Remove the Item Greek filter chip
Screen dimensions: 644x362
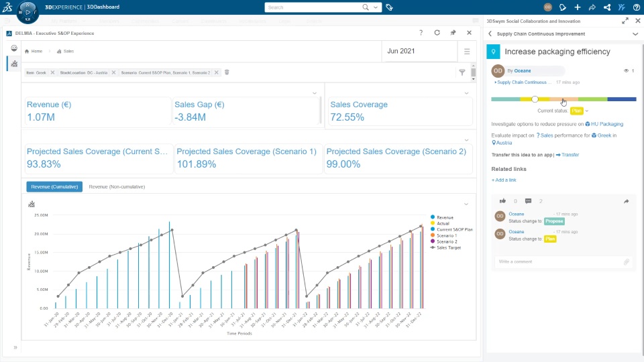pyautogui.click(x=52, y=72)
